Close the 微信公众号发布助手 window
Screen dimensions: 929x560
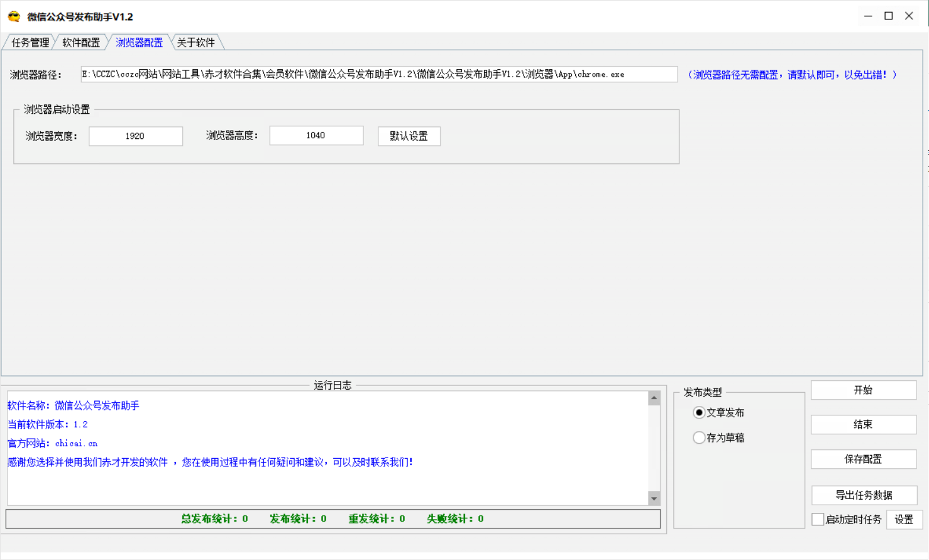pyautogui.click(x=909, y=16)
